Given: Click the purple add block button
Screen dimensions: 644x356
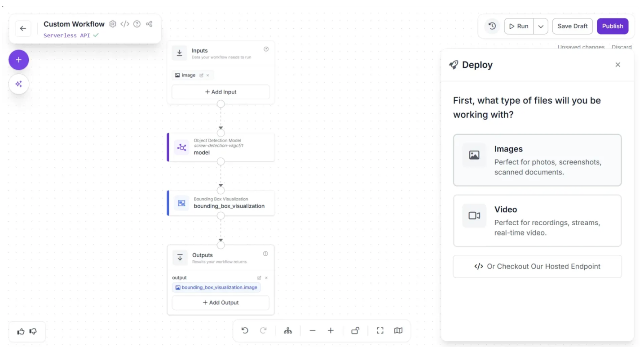Looking at the screenshot, I should [x=18, y=60].
